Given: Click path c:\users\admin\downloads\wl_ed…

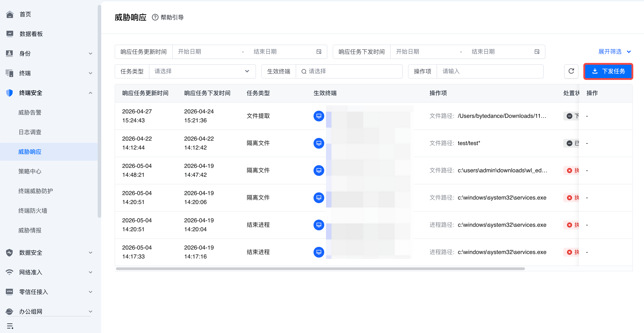Looking at the screenshot, I should 502,170.
